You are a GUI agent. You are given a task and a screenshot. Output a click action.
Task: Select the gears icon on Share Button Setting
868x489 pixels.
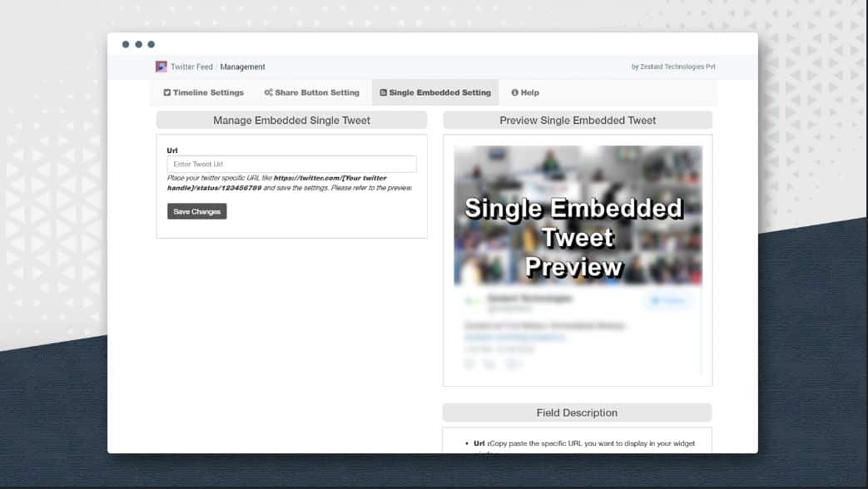[x=268, y=92]
